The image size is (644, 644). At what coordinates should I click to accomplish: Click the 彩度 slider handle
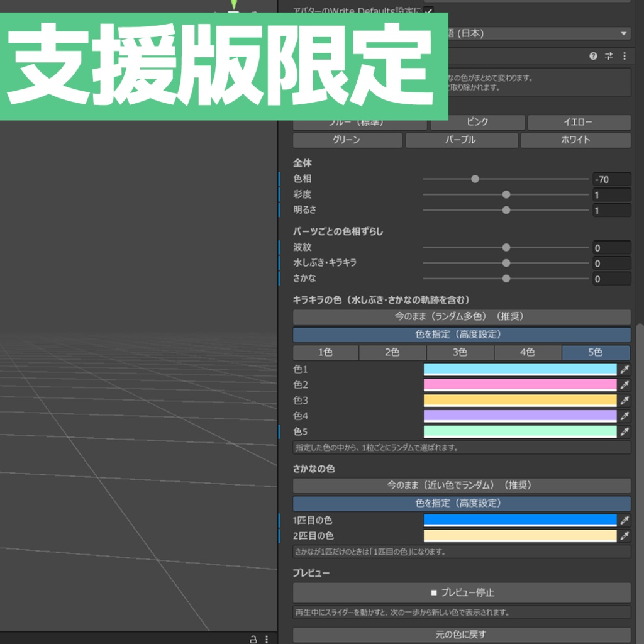506,195
